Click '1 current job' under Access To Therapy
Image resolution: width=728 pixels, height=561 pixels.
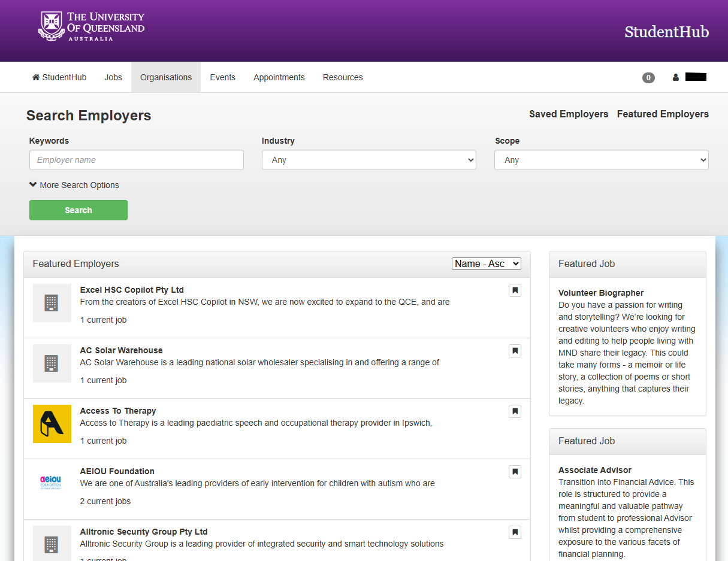click(104, 441)
